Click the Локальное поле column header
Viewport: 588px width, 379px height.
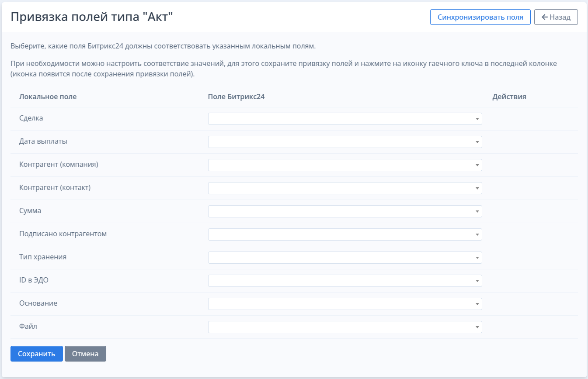point(48,97)
